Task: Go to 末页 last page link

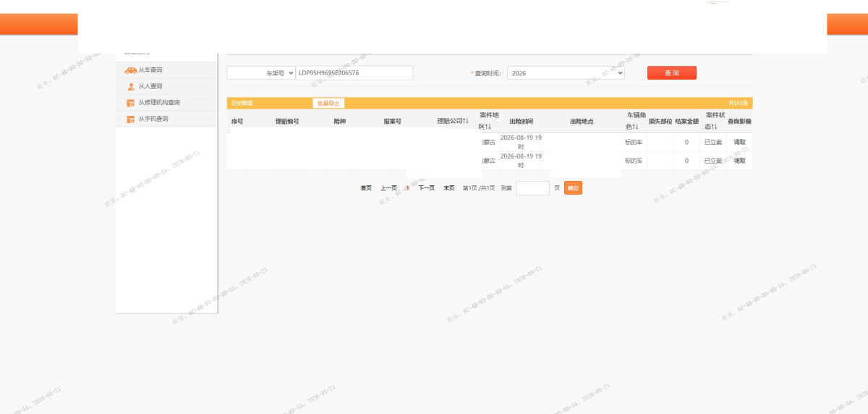Action: click(449, 188)
